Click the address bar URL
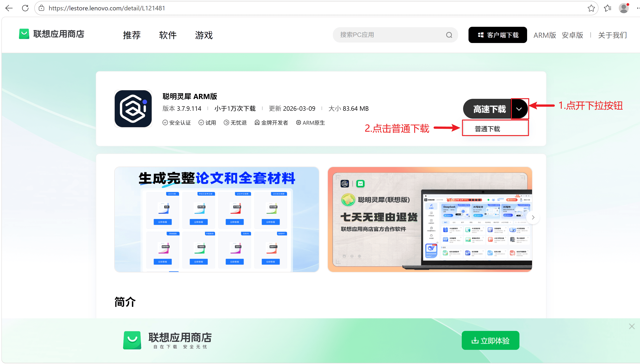Screen dimensions: 640x364 tap(107, 8)
